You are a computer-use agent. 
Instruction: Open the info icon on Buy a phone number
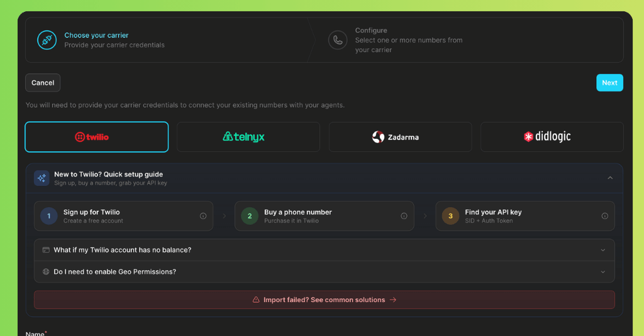(404, 216)
